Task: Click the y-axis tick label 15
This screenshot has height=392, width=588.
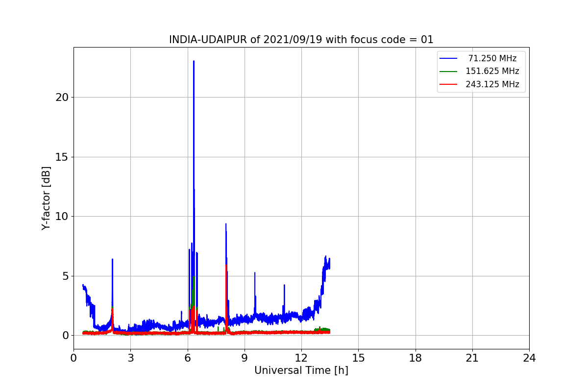Action: tap(63, 157)
